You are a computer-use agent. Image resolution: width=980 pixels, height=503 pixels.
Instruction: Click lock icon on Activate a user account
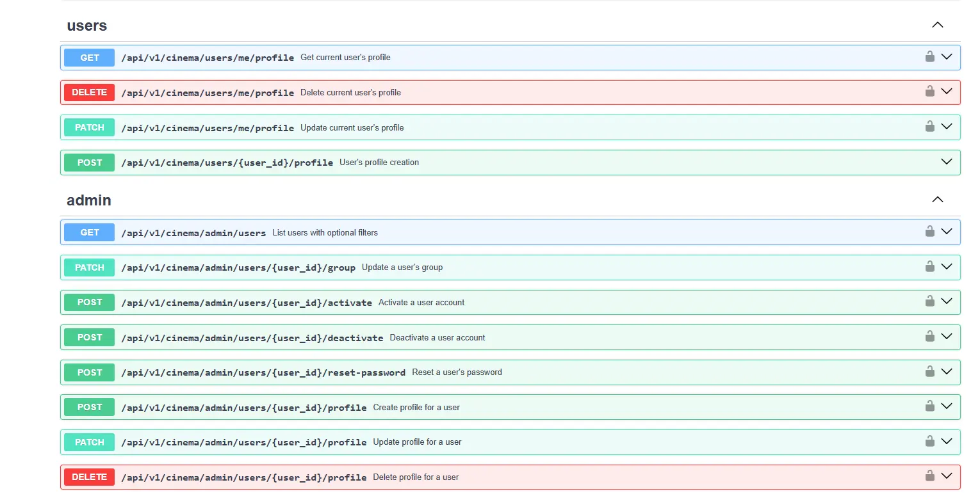(x=929, y=301)
